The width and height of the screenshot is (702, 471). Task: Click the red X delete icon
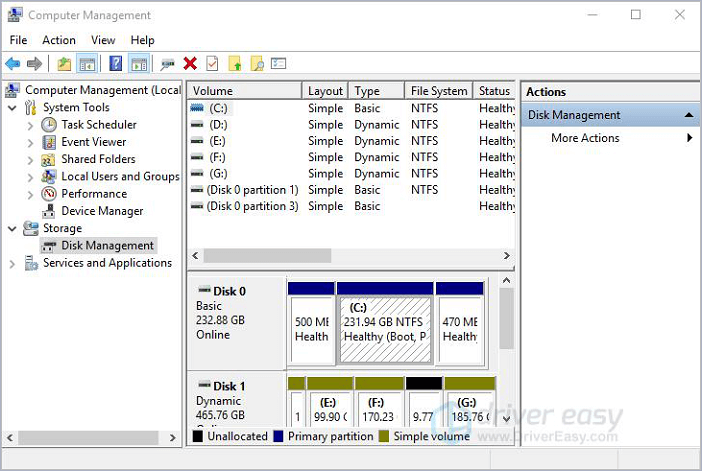pyautogui.click(x=190, y=64)
